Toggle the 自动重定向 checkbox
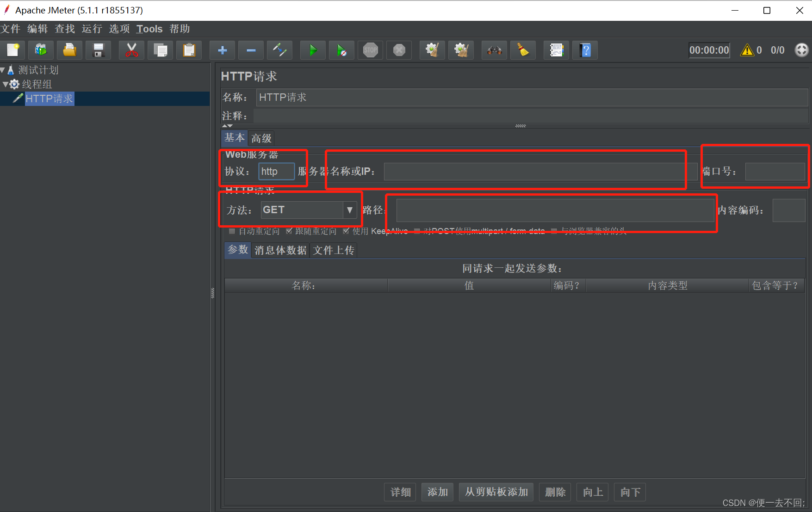Viewport: 812px width, 512px height. (x=232, y=231)
